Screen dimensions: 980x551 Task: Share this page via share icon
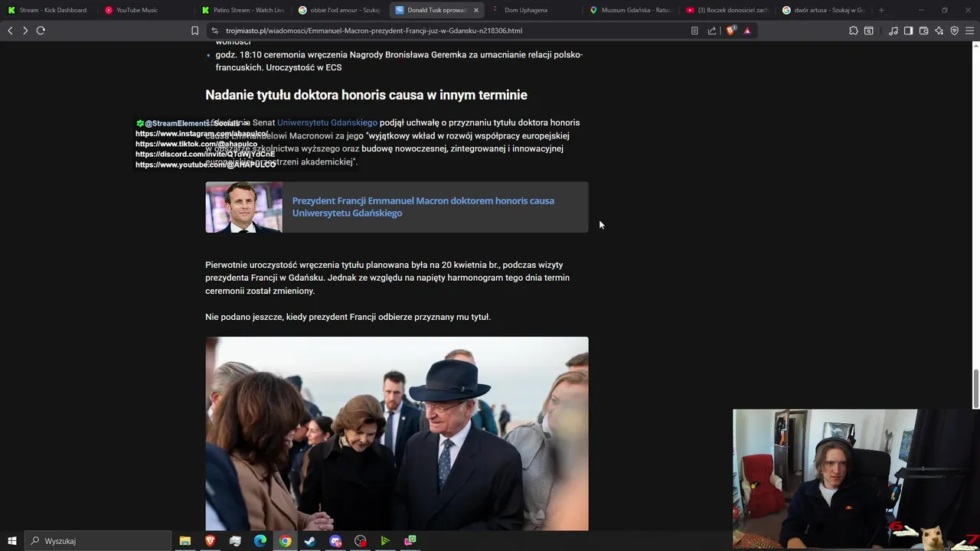tap(712, 31)
